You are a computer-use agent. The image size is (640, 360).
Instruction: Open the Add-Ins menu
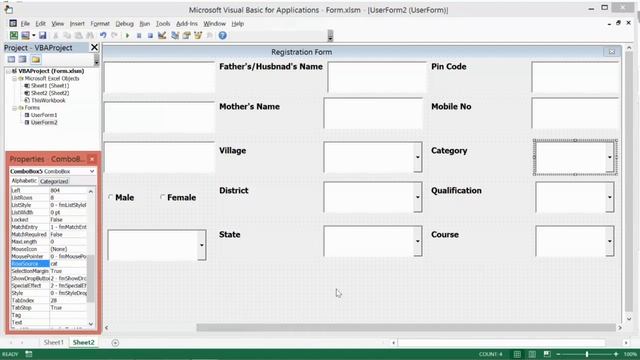pyautogui.click(x=187, y=24)
